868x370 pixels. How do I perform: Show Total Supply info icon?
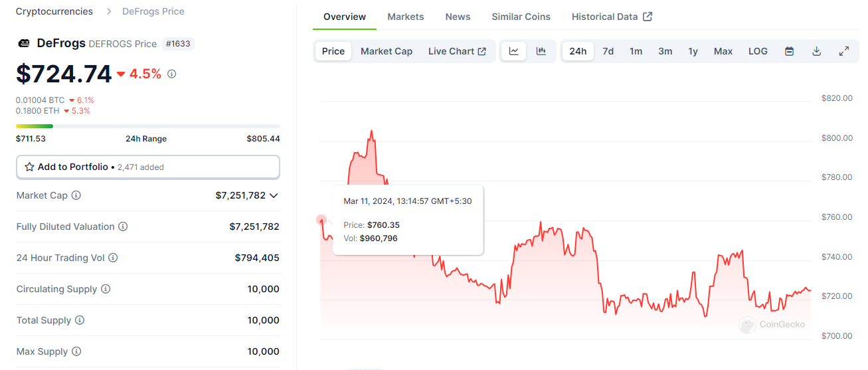80,320
